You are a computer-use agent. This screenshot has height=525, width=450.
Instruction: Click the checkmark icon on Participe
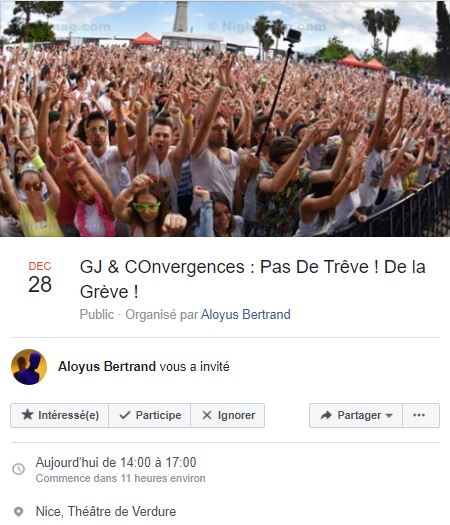point(125,415)
